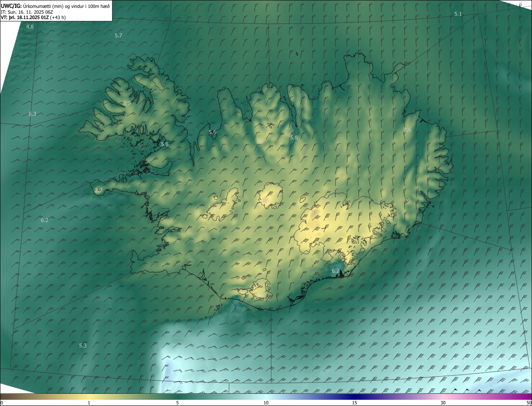This screenshot has width=532, height=406.
Task: Click the "UWC/IG: Úrkomumætti (mm)" title line
Action: pyautogui.click(x=55, y=6)
